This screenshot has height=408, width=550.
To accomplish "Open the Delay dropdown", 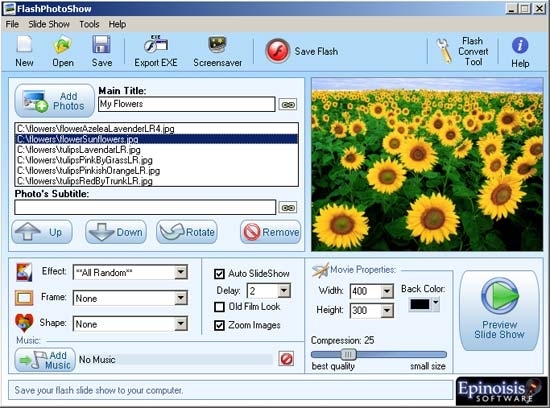I will (284, 290).
